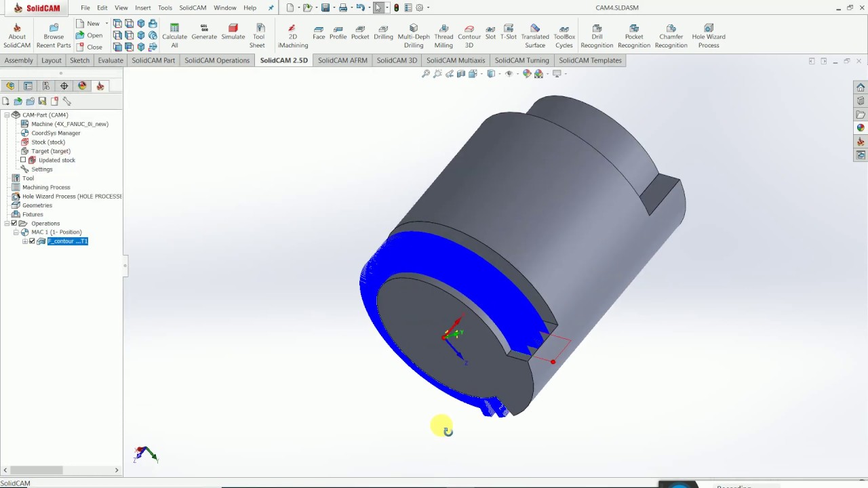
Task: Collapse the Operations tree node
Action: pyautogui.click(x=7, y=223)
